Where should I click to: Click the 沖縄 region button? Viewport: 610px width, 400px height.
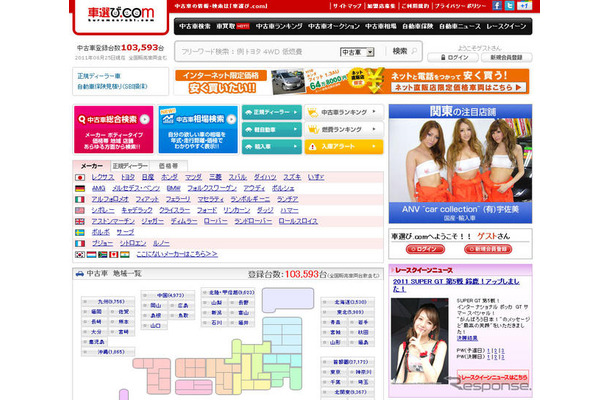coord(108,352)
